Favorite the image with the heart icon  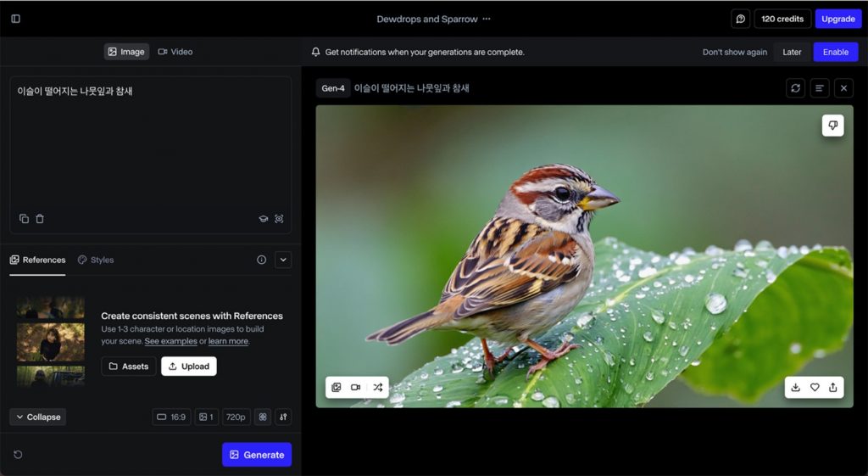coord(815,387)
